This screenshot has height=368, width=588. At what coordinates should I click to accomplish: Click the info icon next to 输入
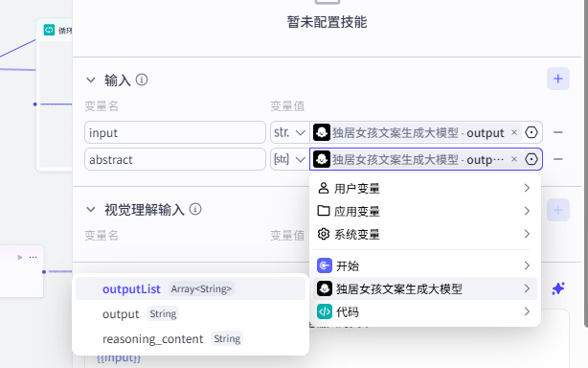click(142, 80)
